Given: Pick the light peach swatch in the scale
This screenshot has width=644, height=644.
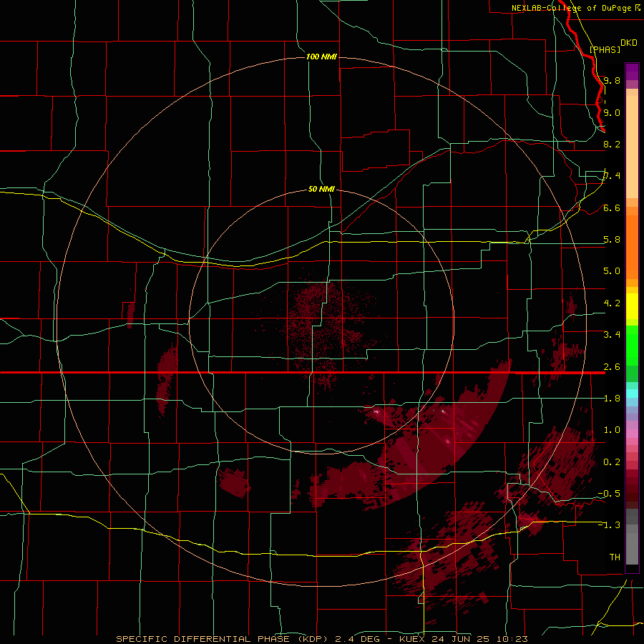Looking at the screenshot, I should (632, 147).
